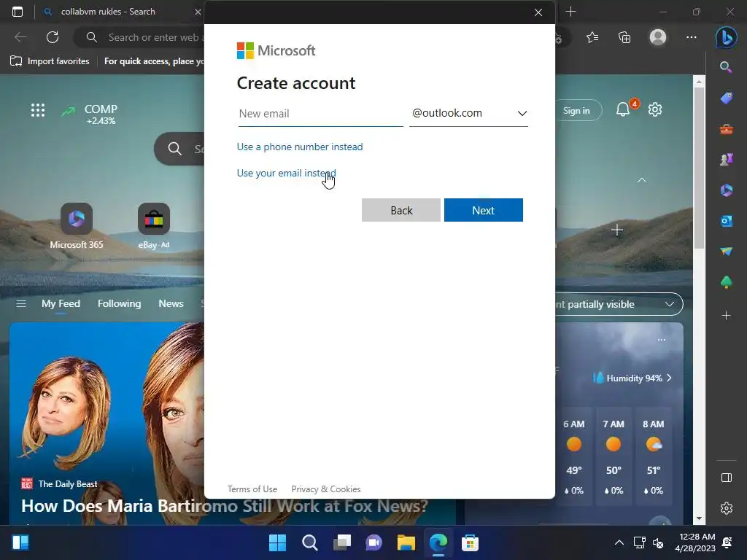Click the New email input field
747x560 pixels.
pyautogui.click(x=321, y=114)
